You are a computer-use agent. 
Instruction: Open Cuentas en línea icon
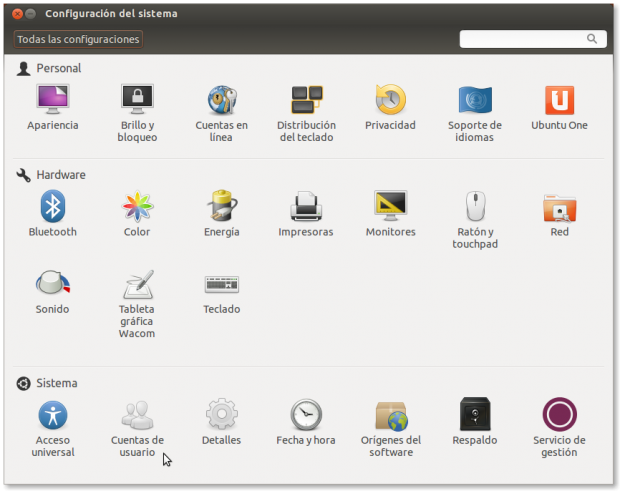(x=222, y=99)
